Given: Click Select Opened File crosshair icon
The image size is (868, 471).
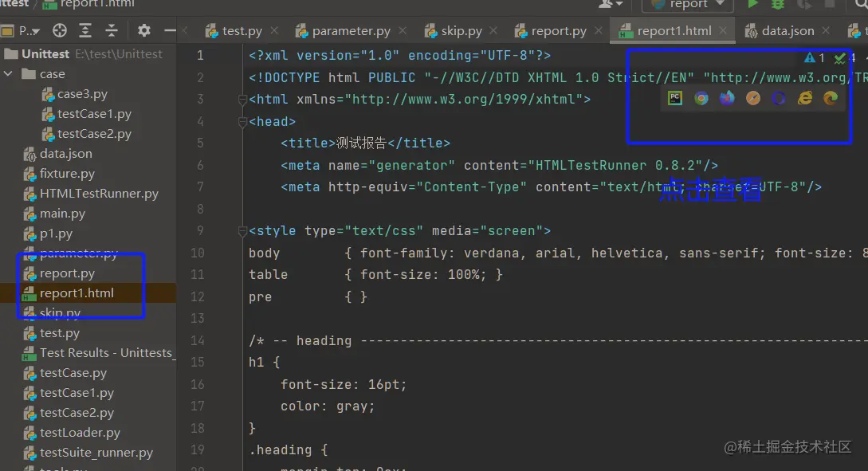Looking at the screenshot, I should pos(60,30).
